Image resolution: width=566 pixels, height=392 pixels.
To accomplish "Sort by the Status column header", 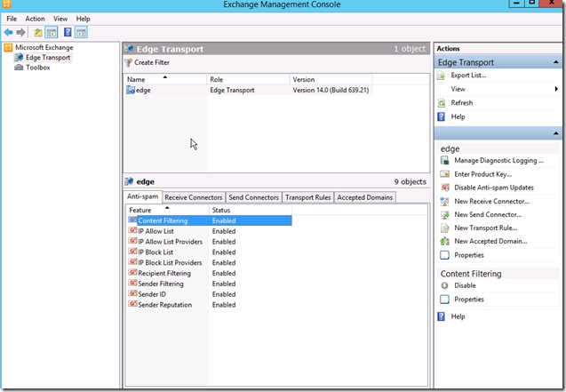I will (x=251, y=210).
